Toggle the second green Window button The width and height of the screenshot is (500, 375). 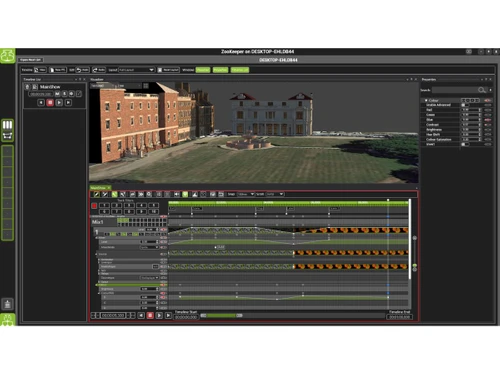click(x=220, y=70)
